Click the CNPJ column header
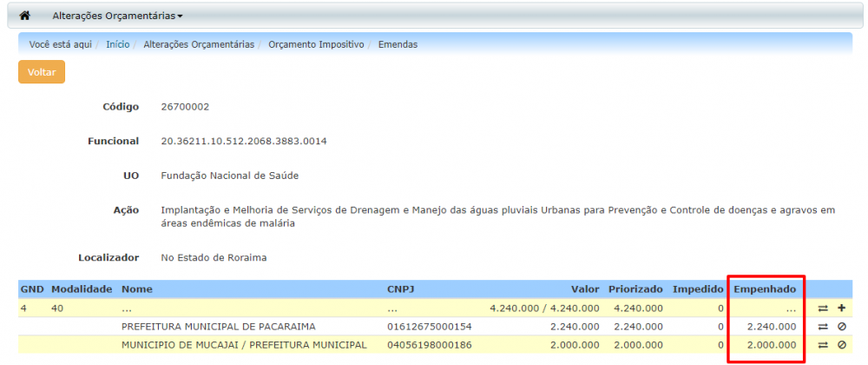The height and width of the screenshot is (365, 868). (401, 289)
